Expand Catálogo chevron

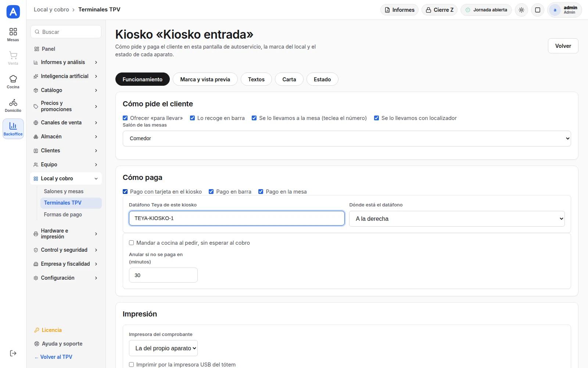(x=96, y=91)
